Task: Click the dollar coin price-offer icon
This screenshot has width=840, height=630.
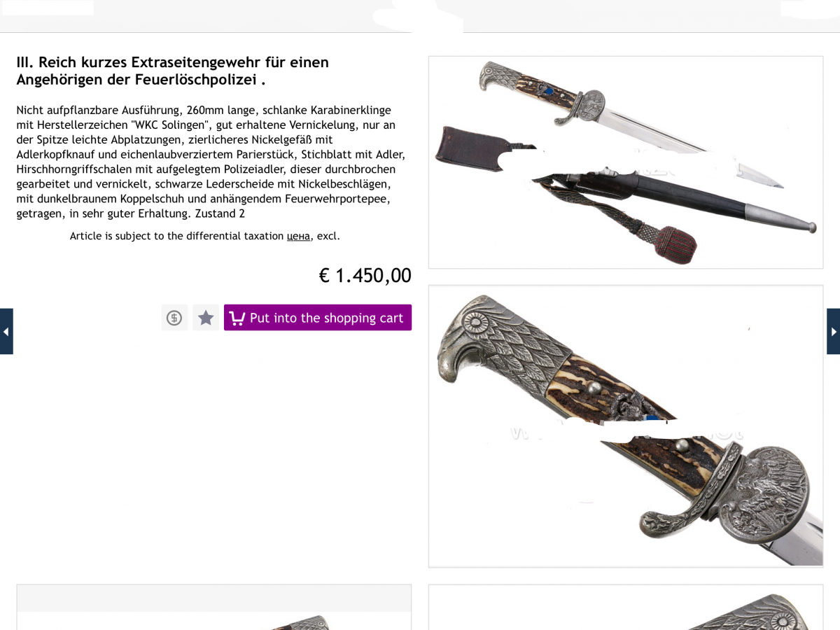Action: [x=174, y=318]
